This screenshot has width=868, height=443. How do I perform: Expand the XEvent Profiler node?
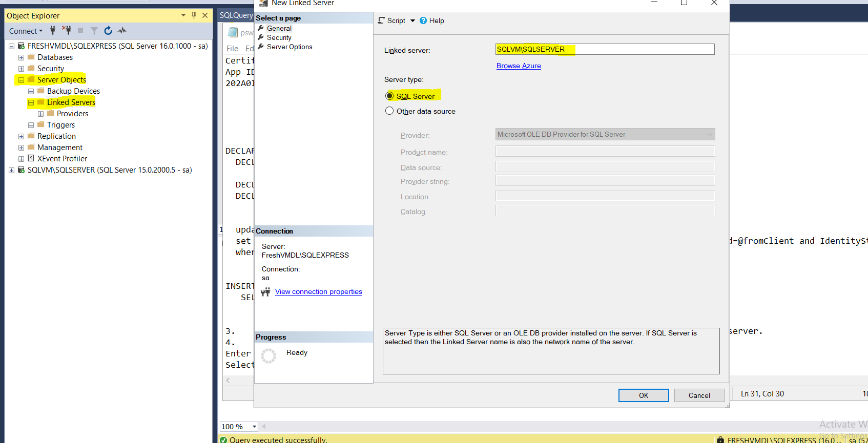pyautogui.click(x=21, y=159)
